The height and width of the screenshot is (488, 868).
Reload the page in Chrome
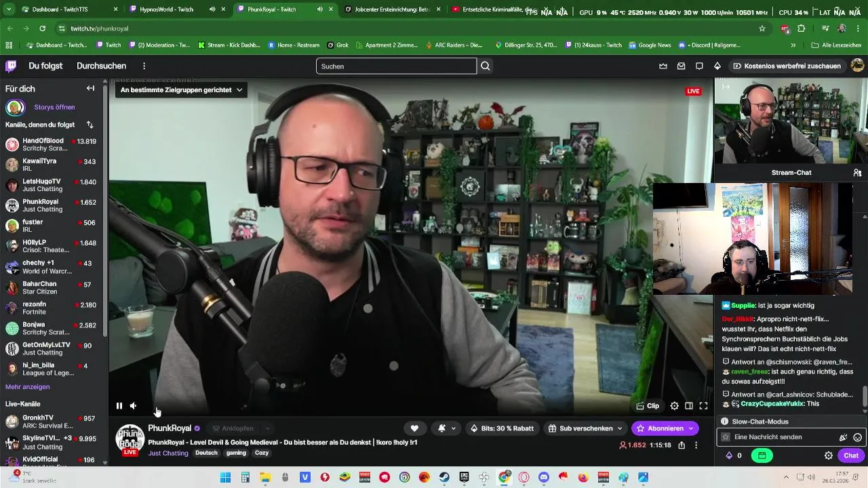(x=42, y=28)
